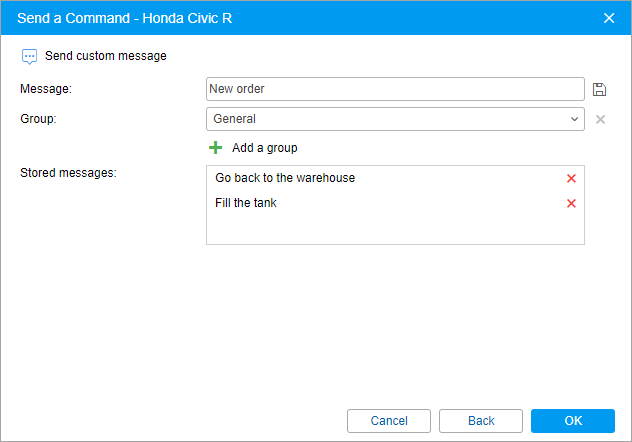The image size is (632, 442).
Task: Go Back to the previous step
Action: (481, 421)
